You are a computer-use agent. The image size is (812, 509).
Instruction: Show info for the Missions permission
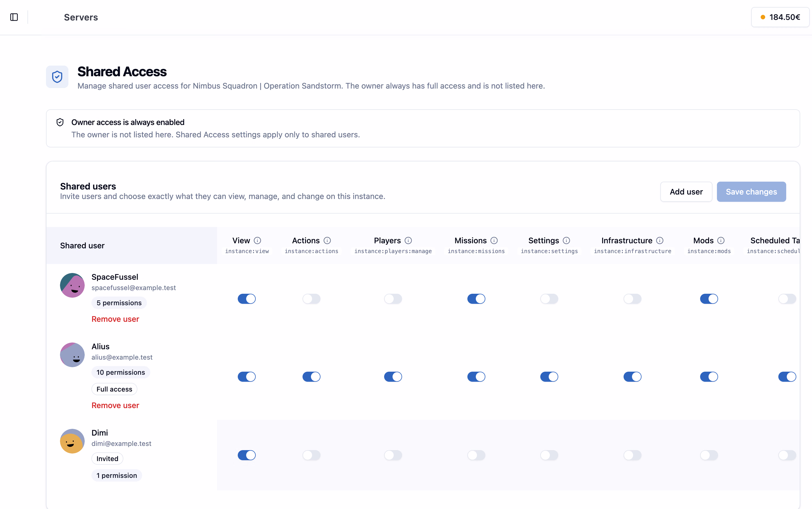[494, 240]
